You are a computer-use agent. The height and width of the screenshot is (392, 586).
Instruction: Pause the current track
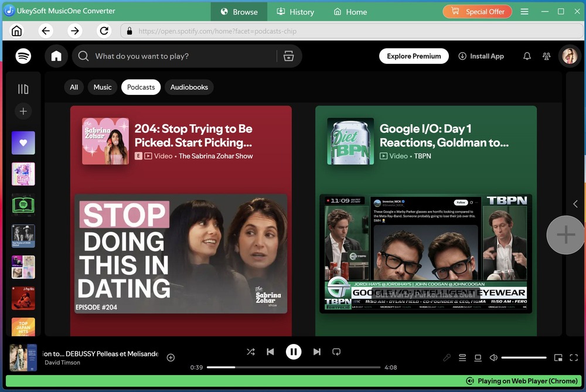[294, 352]
